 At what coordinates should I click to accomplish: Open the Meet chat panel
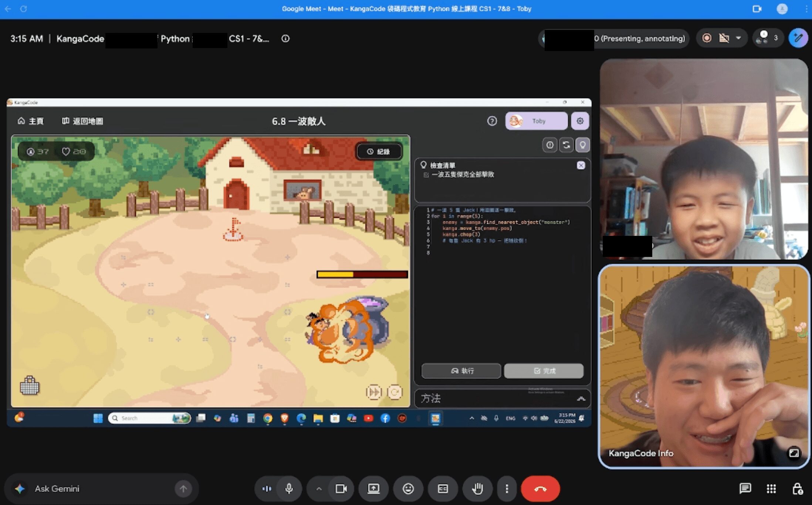pos(745,489)
